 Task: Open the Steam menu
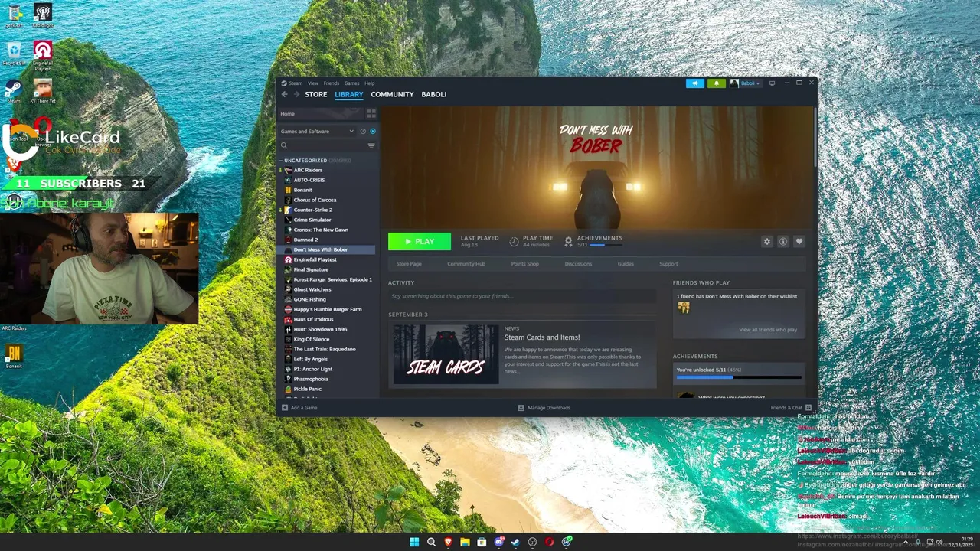pos(296,83)
